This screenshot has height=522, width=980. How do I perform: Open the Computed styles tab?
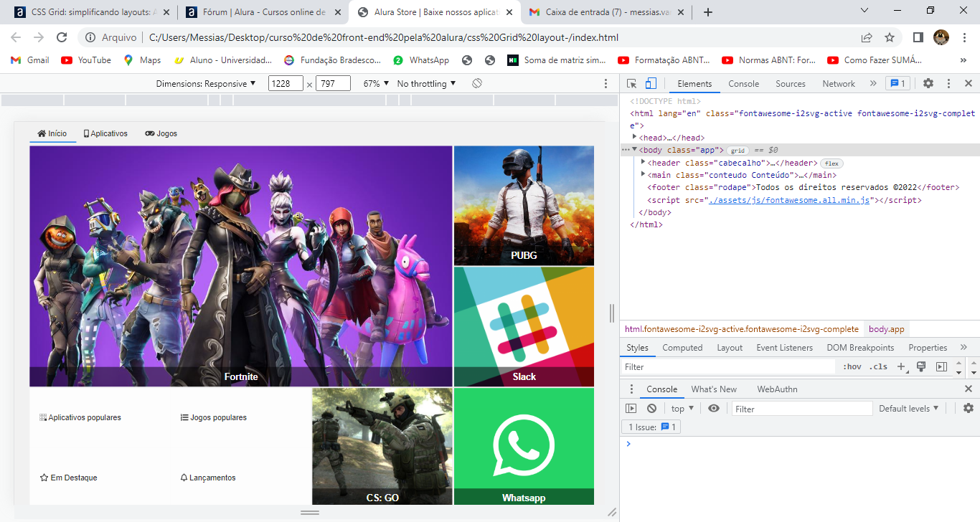click(682, 348)
